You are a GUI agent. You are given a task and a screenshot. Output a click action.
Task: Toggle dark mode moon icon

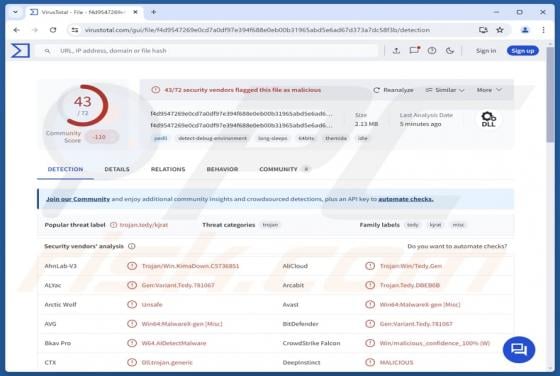pyautogui.click(x=450, y=51)
